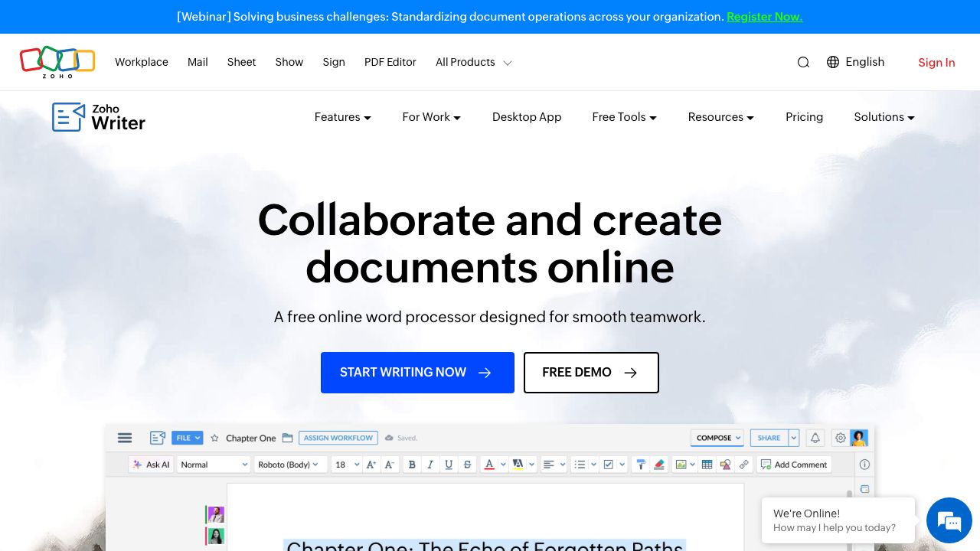Click the Sign In link

[x=936, y=63]
